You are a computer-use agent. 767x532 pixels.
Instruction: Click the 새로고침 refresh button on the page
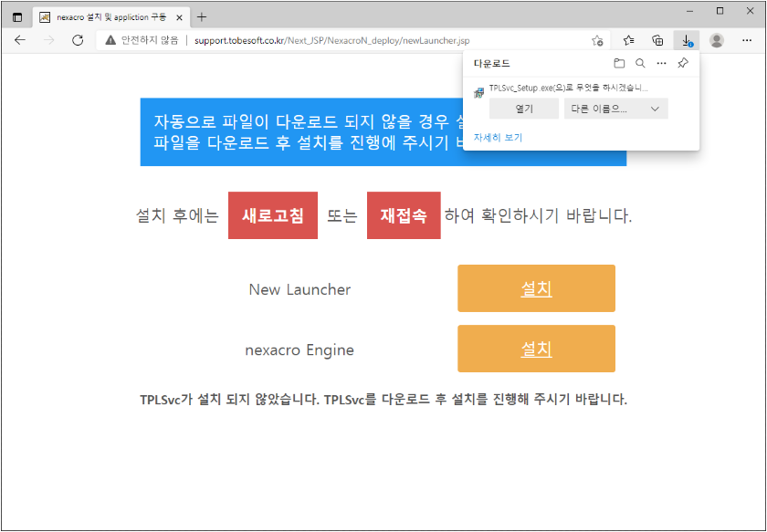pyautogui.click(x=272, y=215)
